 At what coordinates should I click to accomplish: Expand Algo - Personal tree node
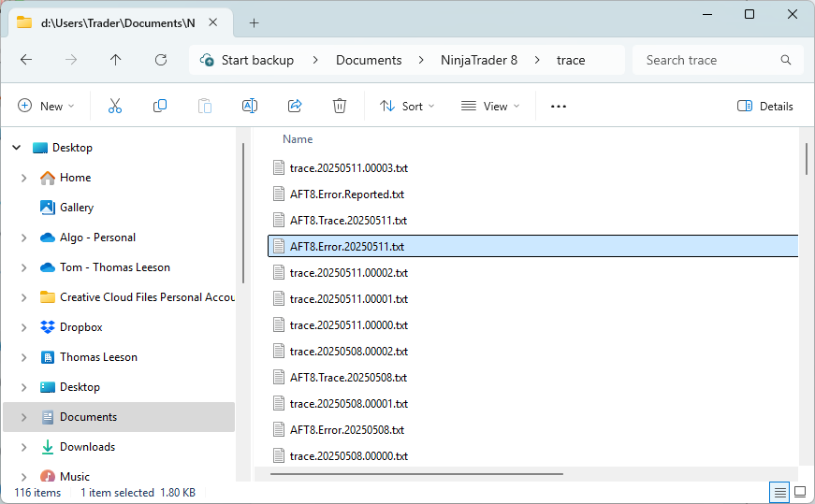pyautogui.click(x=24, y=238)
